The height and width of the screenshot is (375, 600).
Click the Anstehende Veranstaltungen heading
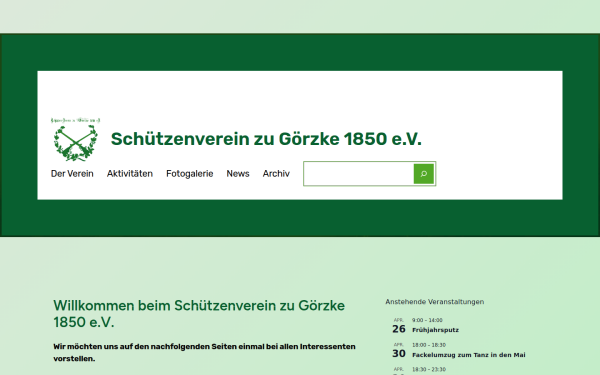click(434, 302)
